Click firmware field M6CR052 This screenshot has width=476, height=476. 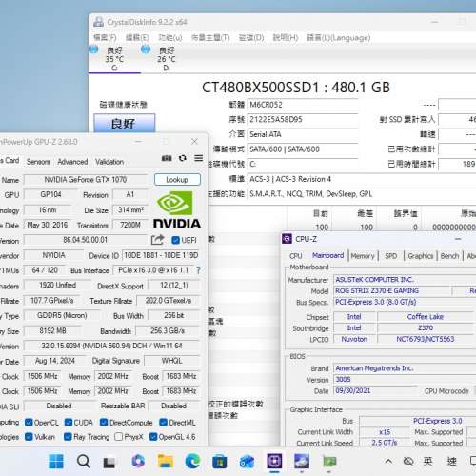click(303, 105)
